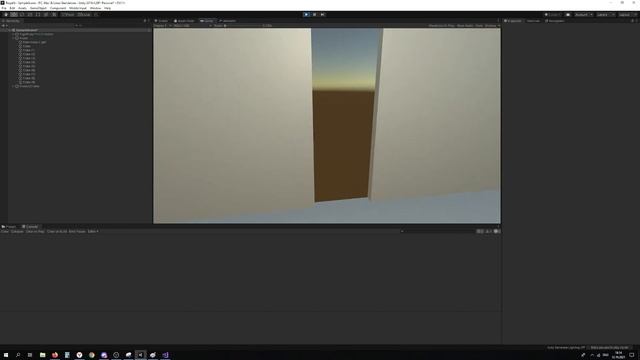
Task: Open the Edit menu
Action: [x=12, y=8]
